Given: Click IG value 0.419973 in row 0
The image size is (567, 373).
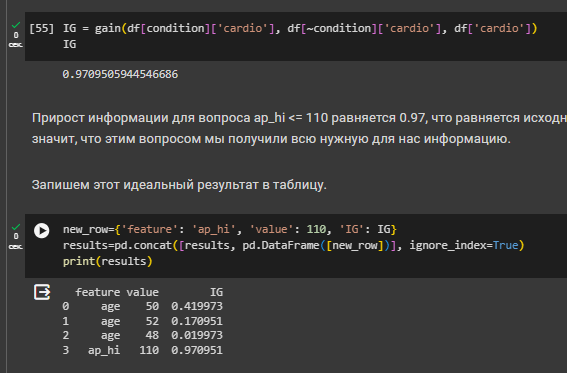Looking at the screenshot, I should [x=197, y=306].
